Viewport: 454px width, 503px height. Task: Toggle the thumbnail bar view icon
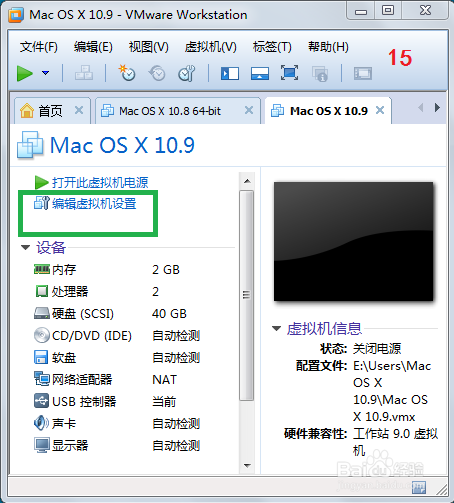[260, 73]
